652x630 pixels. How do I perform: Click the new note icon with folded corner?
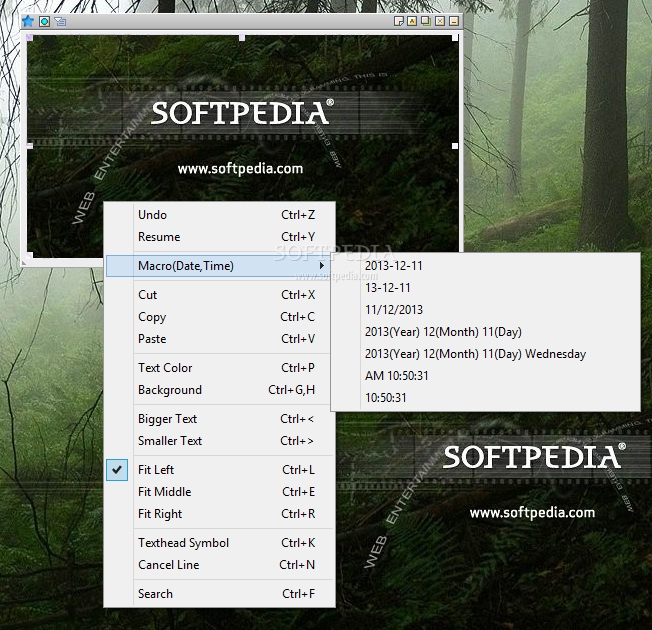tap(398, 21)
